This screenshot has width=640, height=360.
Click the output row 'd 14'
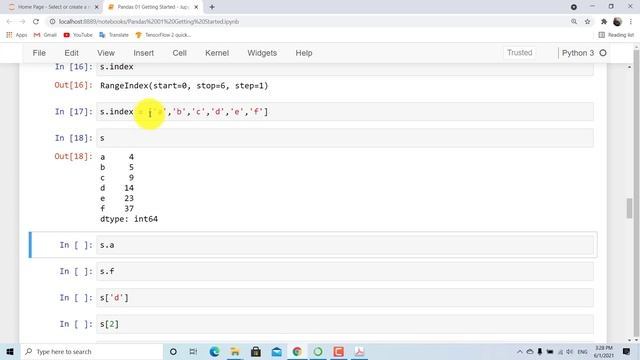(117, 188)
